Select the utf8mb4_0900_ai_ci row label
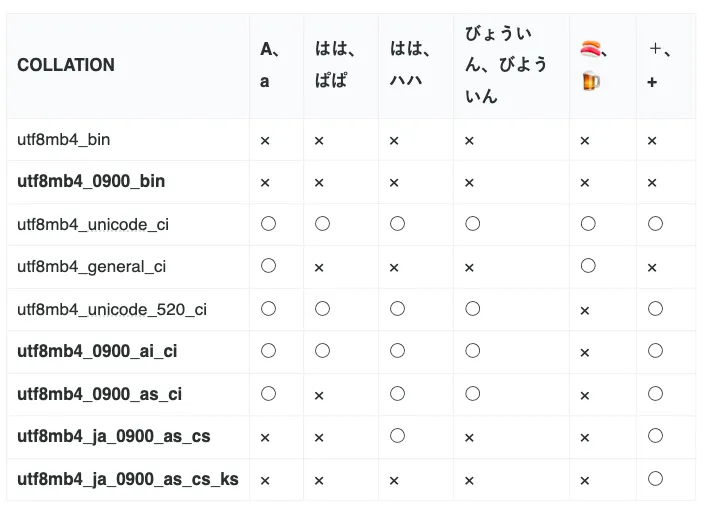Screen dimensions: 720x515 (x=97, y=352)
